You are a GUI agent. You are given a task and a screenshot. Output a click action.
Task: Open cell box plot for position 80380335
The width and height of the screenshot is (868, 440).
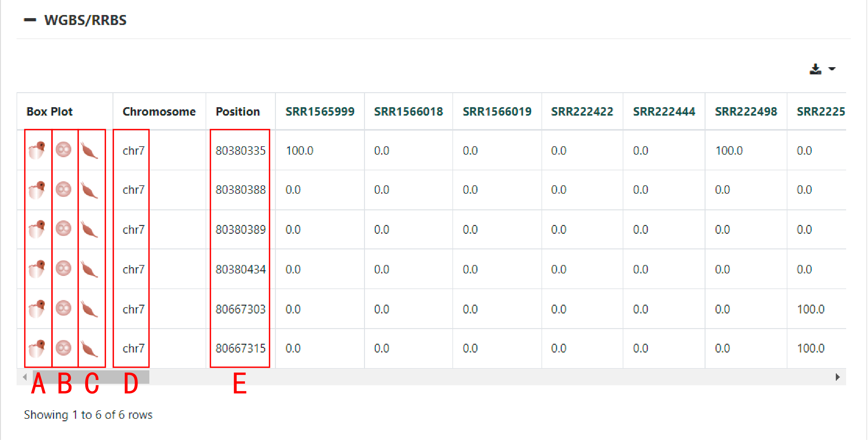[x=63, y=150]
